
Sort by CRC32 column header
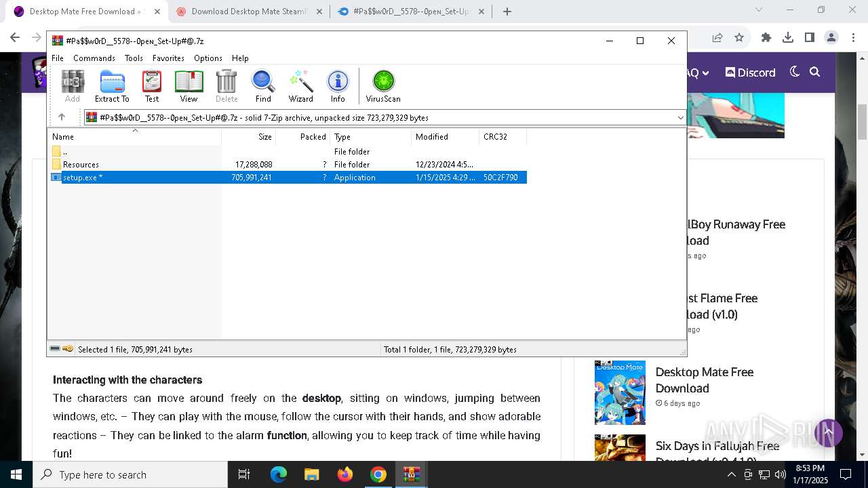[x=502, y=136]
